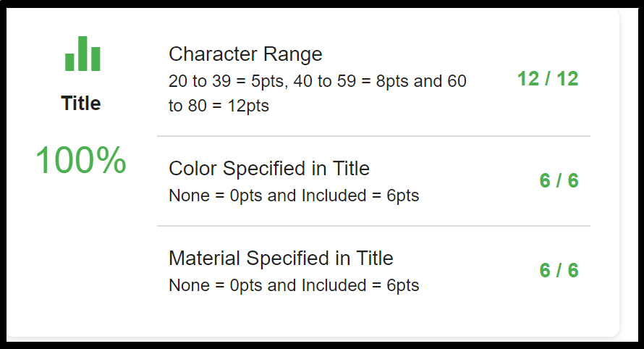Click the word 'Range' in first heading
The image size is (644, 349).
coord(292,54)
